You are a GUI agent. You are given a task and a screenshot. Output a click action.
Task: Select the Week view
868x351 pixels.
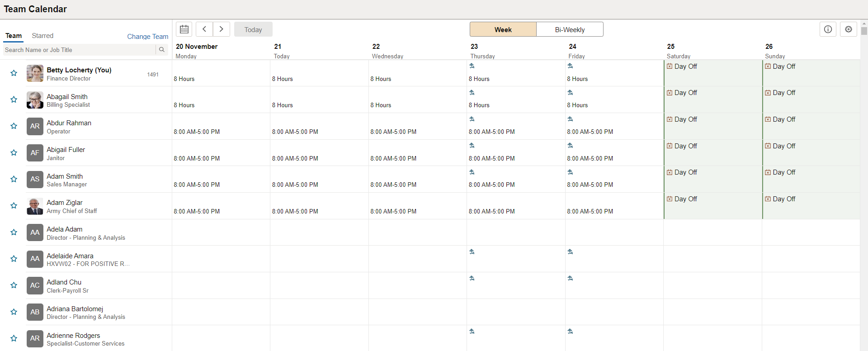click(x=503, y=29)
